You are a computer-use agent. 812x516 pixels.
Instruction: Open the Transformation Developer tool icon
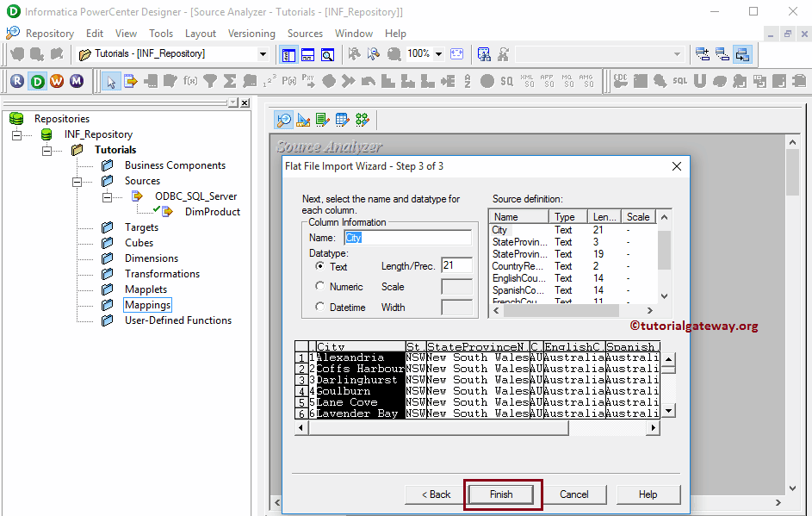323,121
